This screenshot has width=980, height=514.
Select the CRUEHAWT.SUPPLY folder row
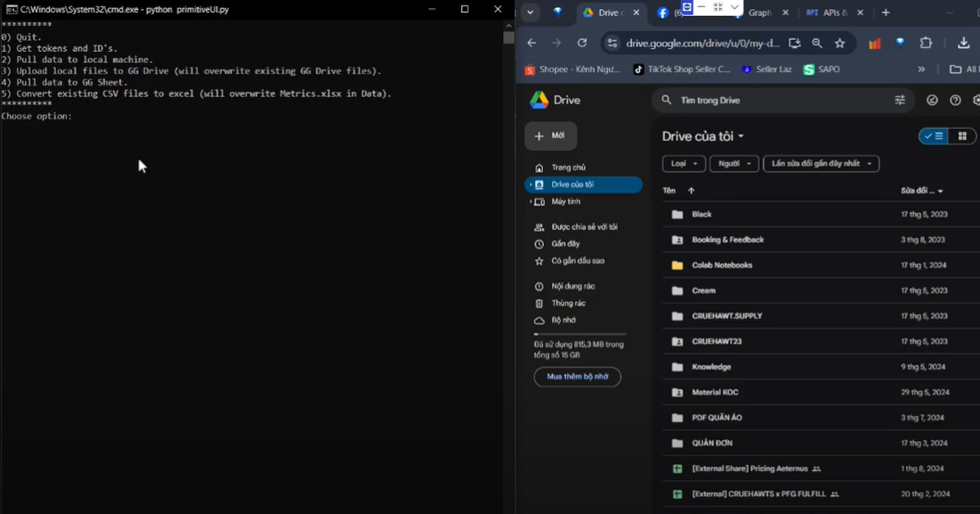(x=822, y=316)
